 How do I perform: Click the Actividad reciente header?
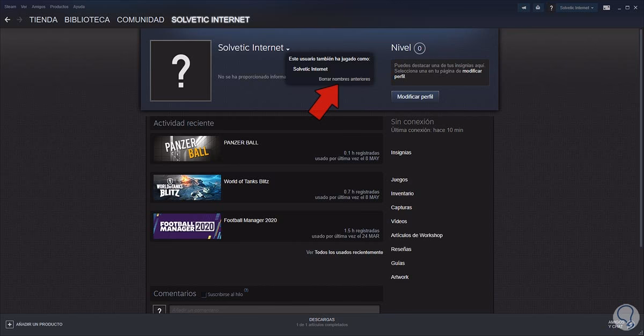pos(184,123)
